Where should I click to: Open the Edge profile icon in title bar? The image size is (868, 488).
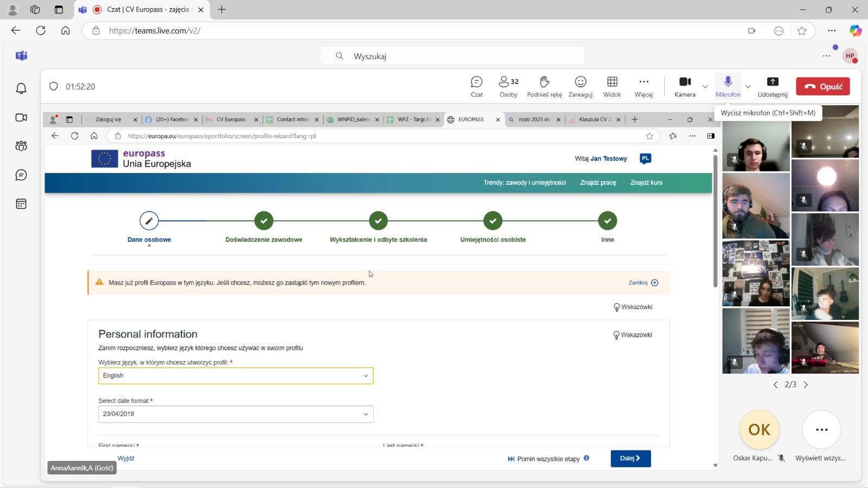12,9
